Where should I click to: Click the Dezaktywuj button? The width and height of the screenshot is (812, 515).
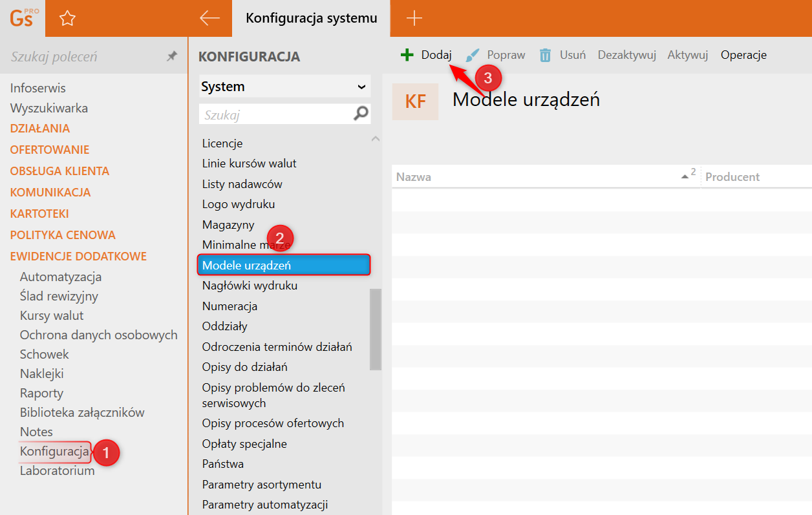click(x=627, y=55)
